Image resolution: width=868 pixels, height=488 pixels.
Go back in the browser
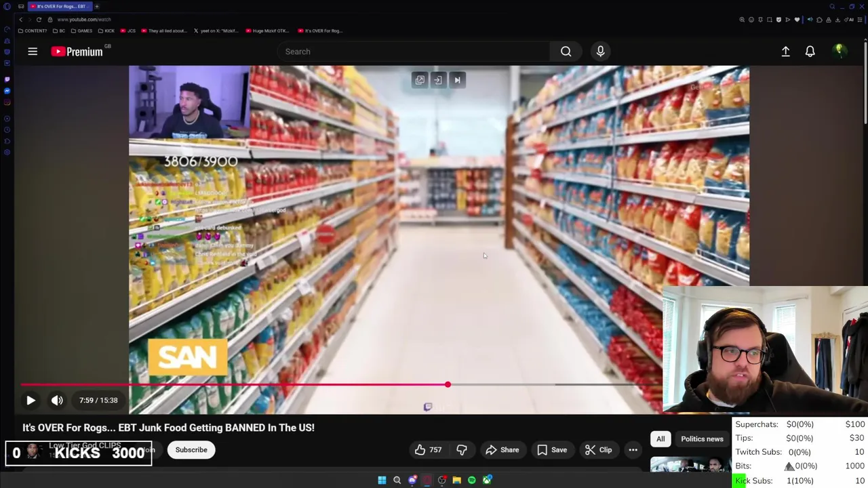tap(20, 20)
